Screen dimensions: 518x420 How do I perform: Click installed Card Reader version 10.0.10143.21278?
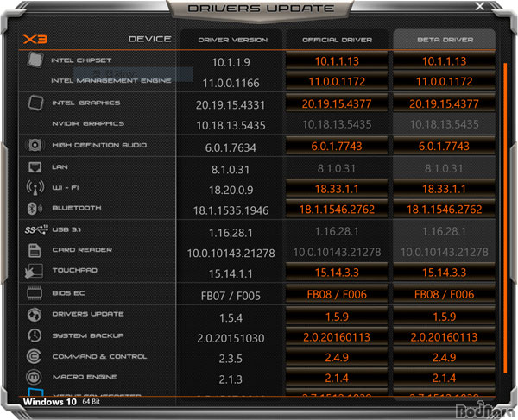[x=231, y=253]
